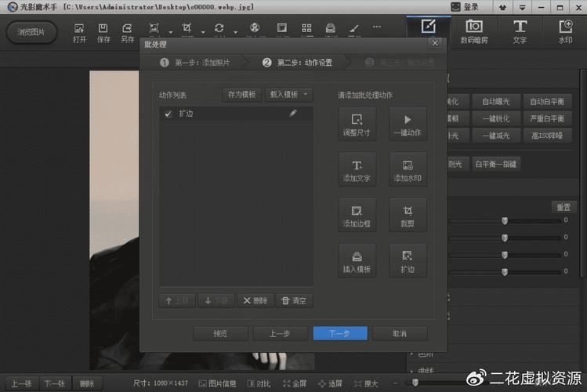587x392 pixels.
Task: Close the 批处理 dialog with its X button
Action: 435,43
